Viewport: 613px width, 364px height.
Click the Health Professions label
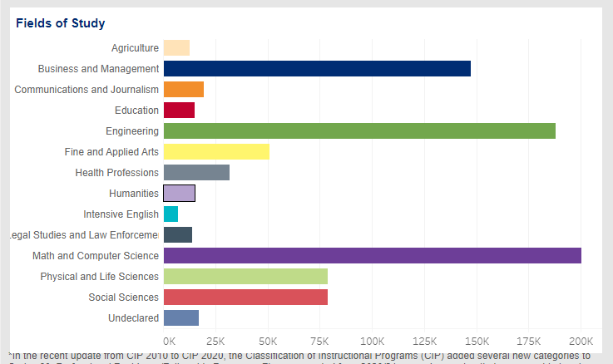tap(117, 173)
